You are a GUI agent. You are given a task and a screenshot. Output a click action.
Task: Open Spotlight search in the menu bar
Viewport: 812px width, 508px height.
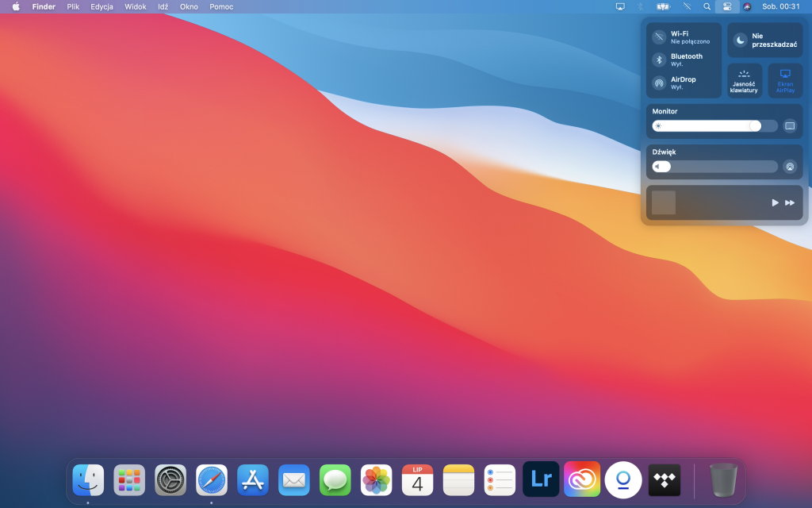tap(706, 6)
